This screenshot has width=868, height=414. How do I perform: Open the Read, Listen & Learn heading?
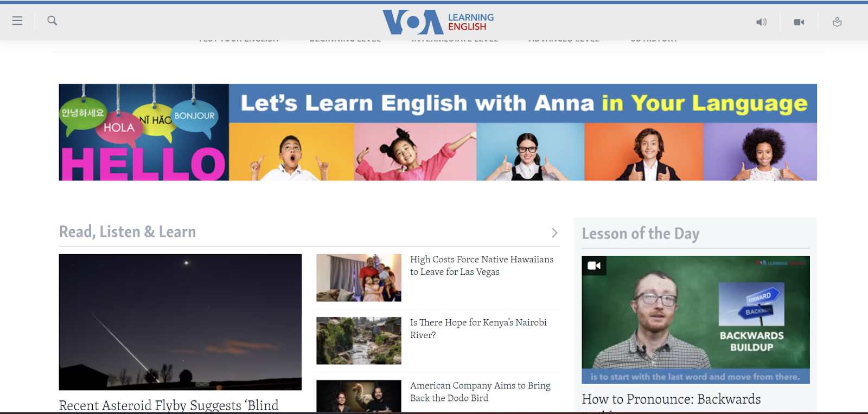coord(127,232)
